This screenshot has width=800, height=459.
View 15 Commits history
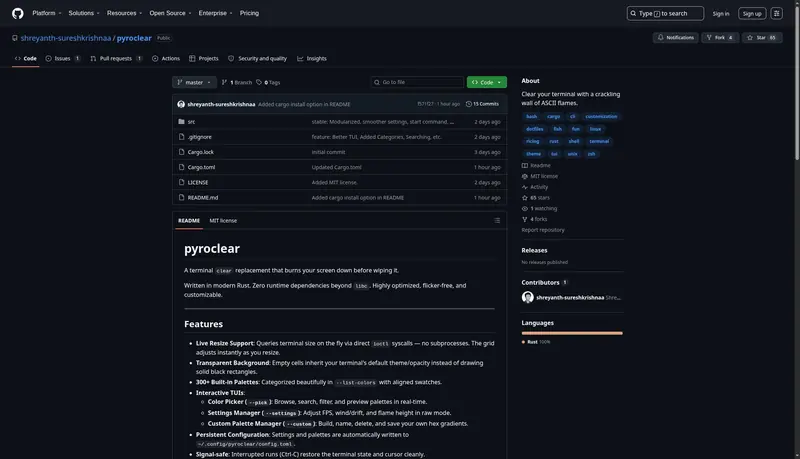tap(483, 104)
